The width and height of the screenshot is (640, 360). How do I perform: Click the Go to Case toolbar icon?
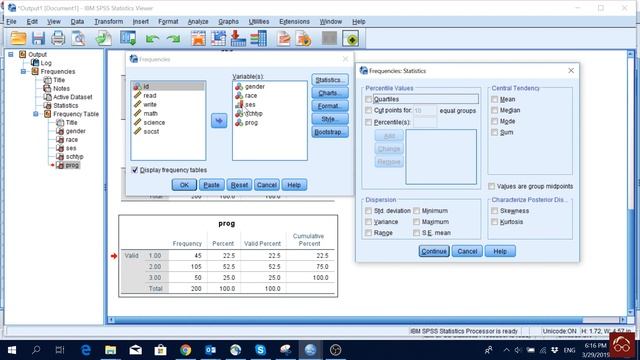218,39
